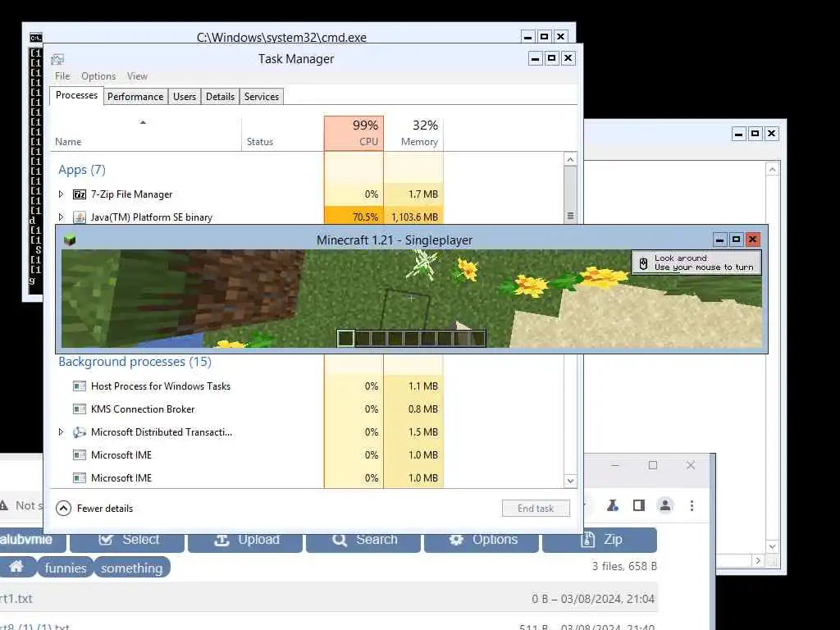
Task: Click the KMS Connection Broker icon
Action: click(80, 409)
